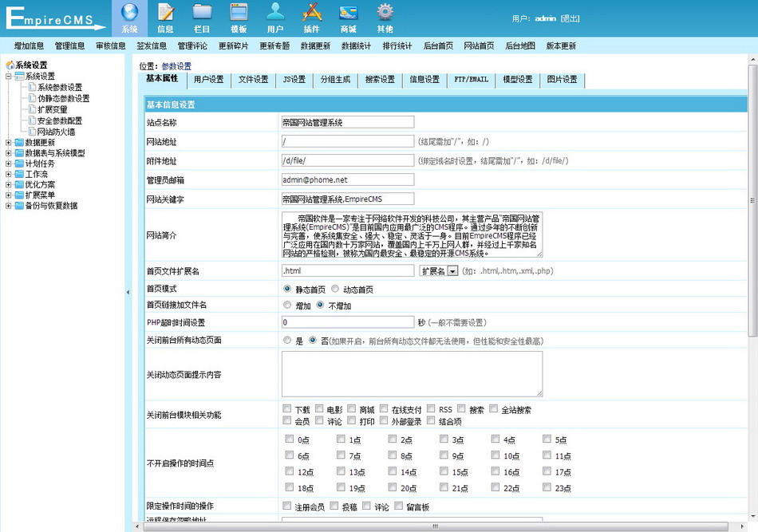Select the 动态首页 radio button
The width and height of the screenshot is (758, 532).
pos(335,289)
